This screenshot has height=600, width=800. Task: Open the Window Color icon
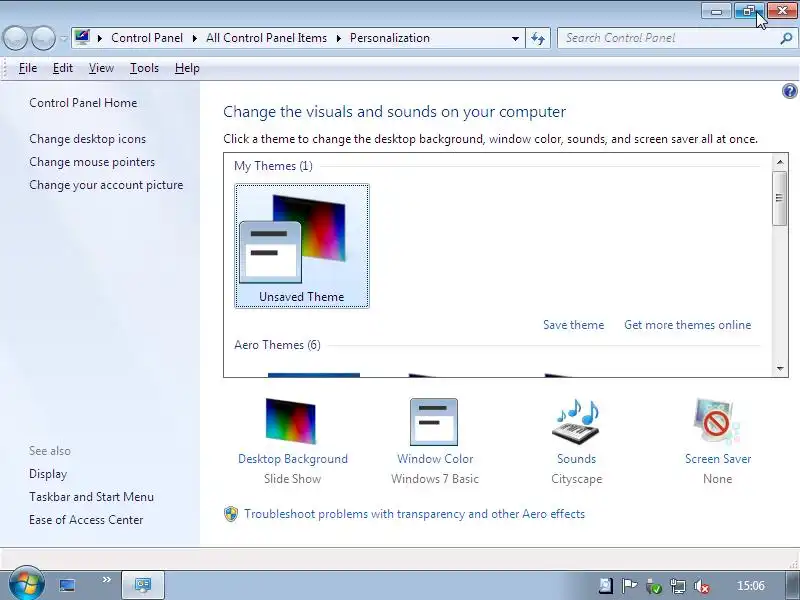click(434, 422)
